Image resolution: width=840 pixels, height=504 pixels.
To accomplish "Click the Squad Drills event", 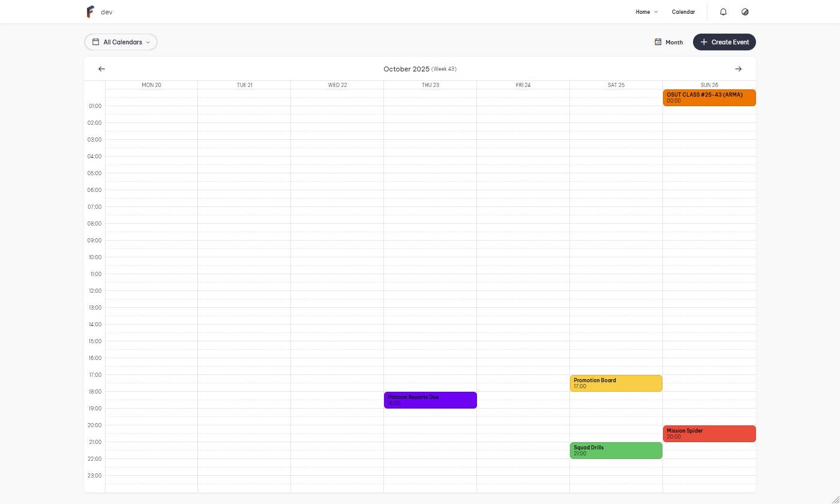I will coord(616,451).
